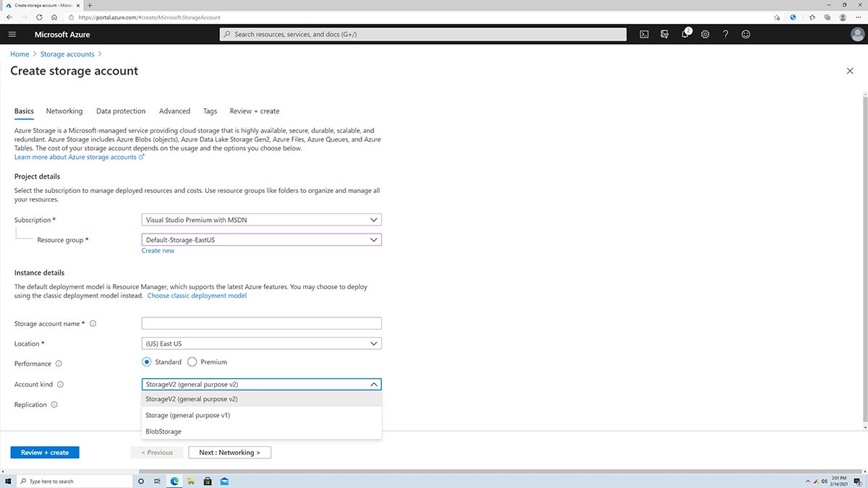Open the notifications bell

click(x=685, y=34)
